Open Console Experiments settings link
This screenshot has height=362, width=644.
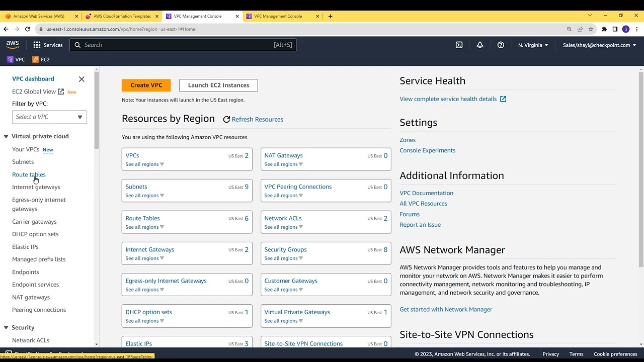(x=428, y=150)
